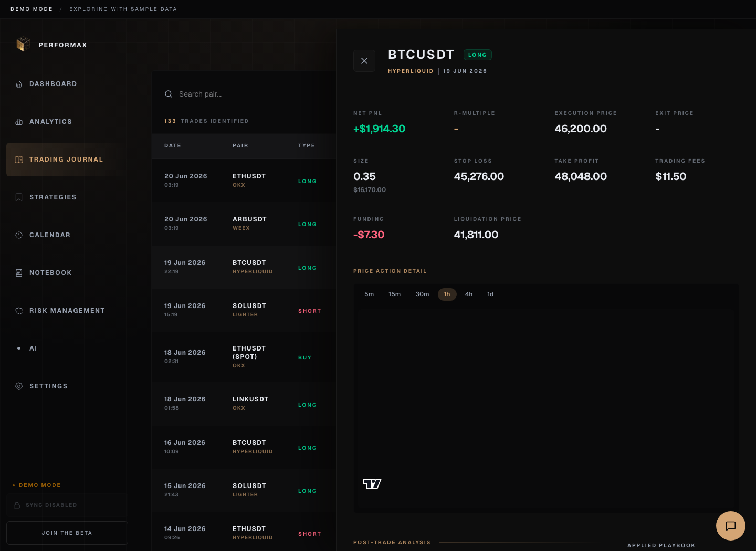Click the take profit value 48,048.00
The height and width of the screenshot is (551, 756).
click(x=581, y=176)
